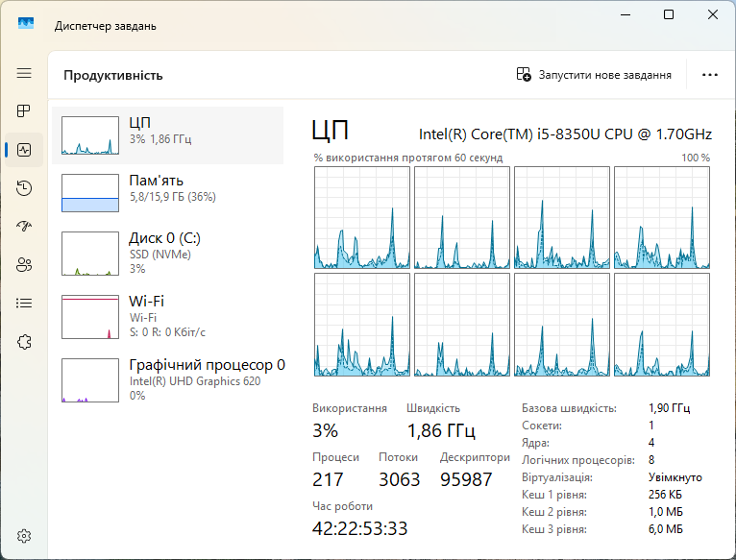Click the Run new task button
Viewport: 736px width, 560px height.
tap(594, 75)
